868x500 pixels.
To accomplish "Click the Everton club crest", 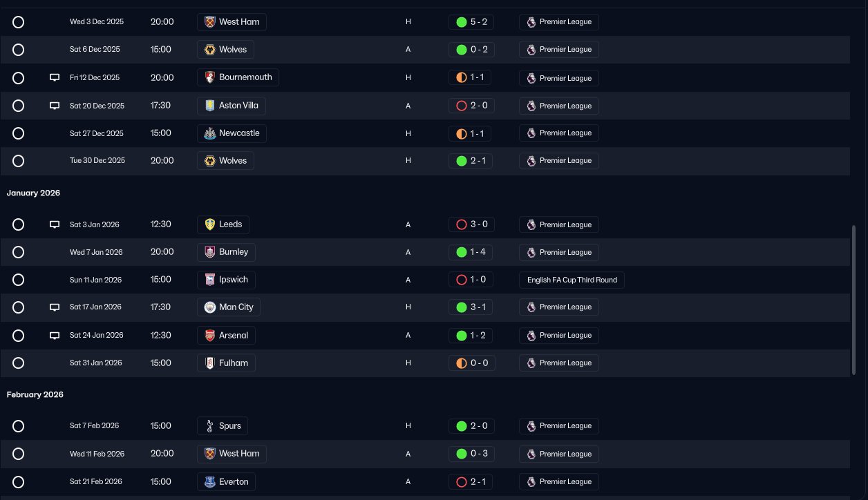I will tap(210, 481).
